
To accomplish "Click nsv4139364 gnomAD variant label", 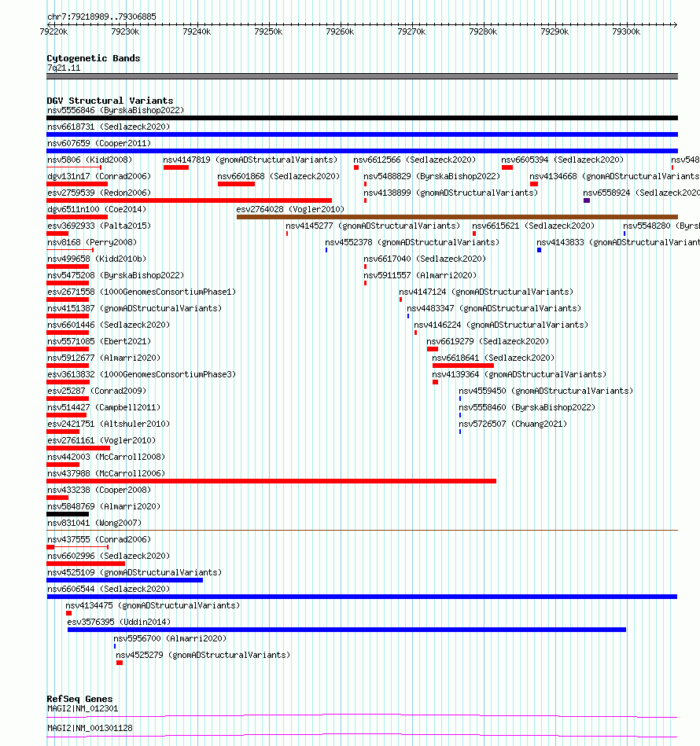I will click(x=519, y=374).
